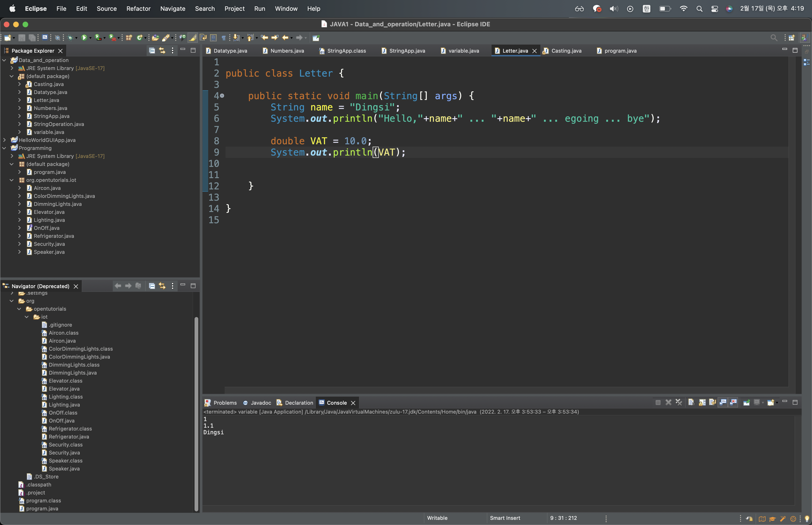Select Aircon.java in Package Explorer
This screenshot has width=812, height=525.
tap(47, 188)
